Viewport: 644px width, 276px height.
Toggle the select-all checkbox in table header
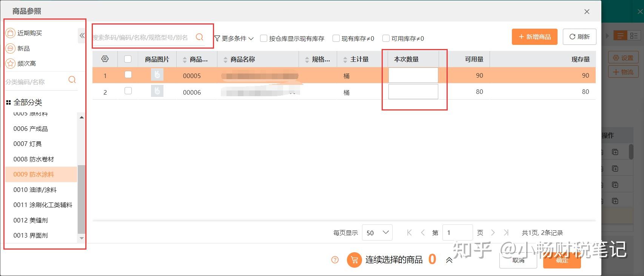tap(128, 59)
